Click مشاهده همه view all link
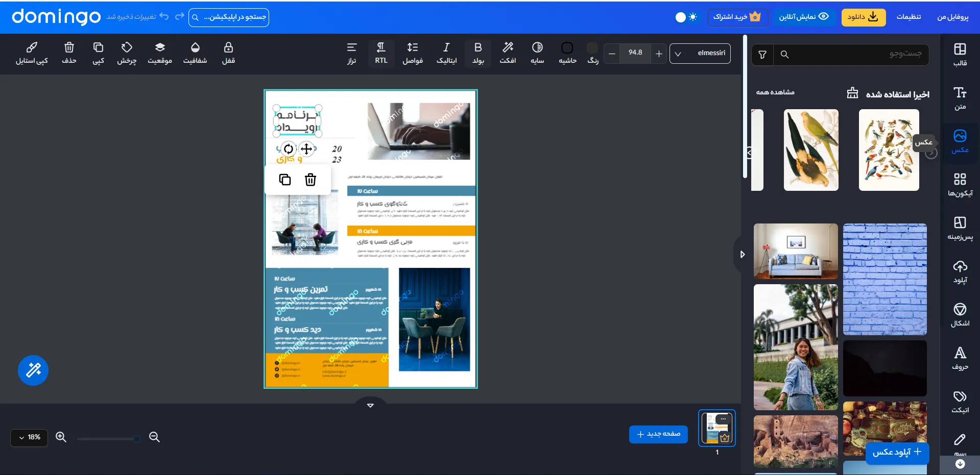980x475 pixels. [x=775, y=92]
